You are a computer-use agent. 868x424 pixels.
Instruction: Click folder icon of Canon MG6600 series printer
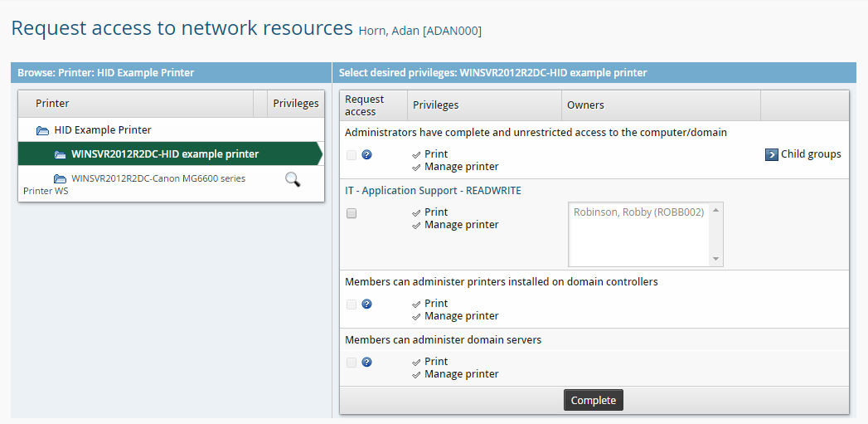click(x=61, y=178)
